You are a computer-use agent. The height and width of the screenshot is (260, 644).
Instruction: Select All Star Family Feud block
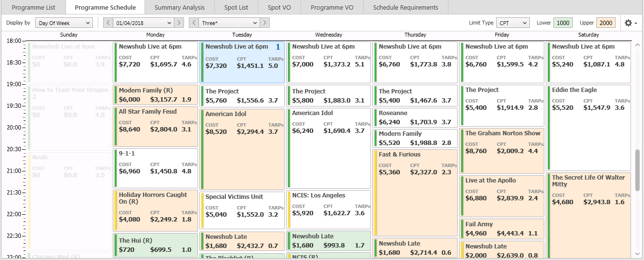tap(155, 127)
